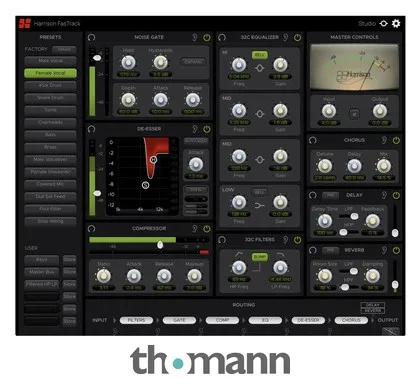Open the dropdown in the De-Esser side panel
This screenshot has height=384, width=420.
196,199
